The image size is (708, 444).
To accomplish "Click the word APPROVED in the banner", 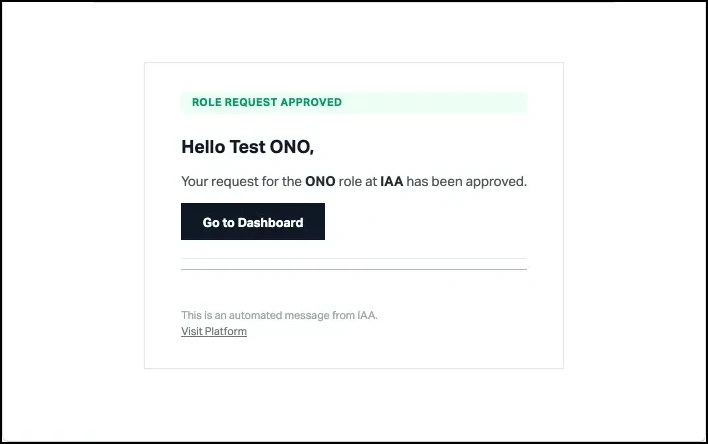I will click(310, 102).
